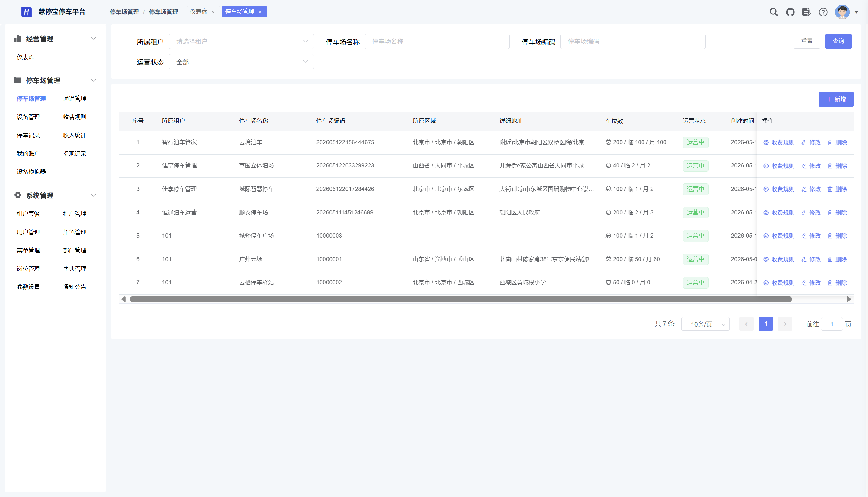Click the 重置 reset button
Image resolution: width=868 pixels, height=497 pixels.
(x=807, y=41)
